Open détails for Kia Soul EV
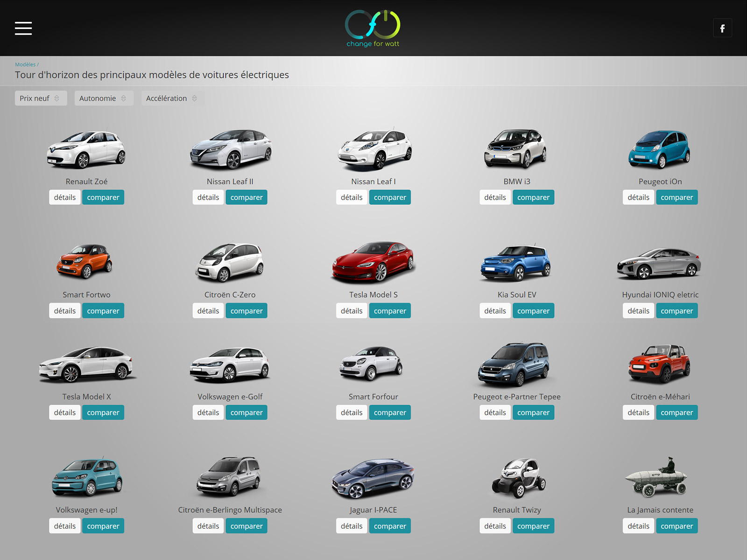747x560 pixels. tap(495, 311)
